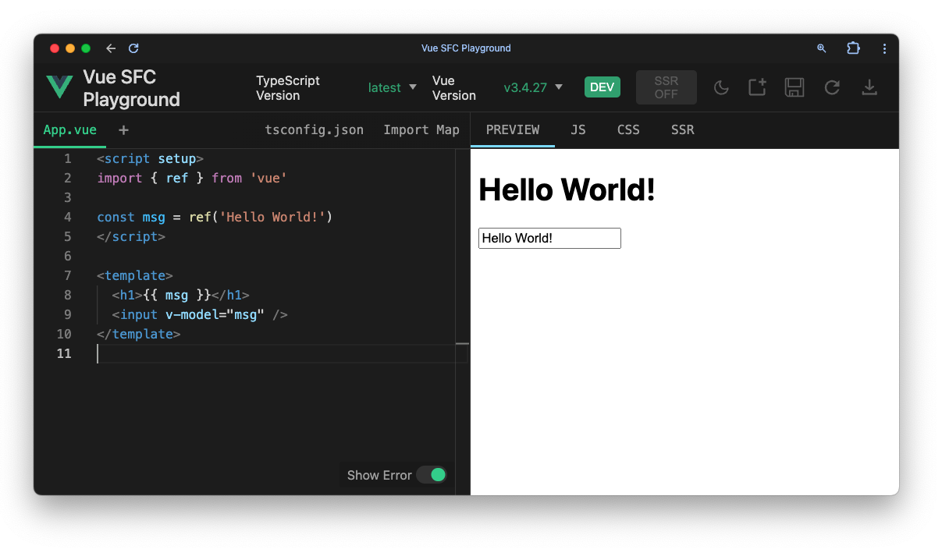
Task: Open Vue version v3.4.27 dropdown
Action: (x=533, y=87)
